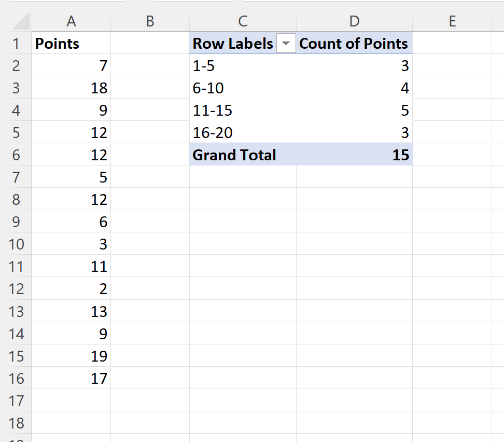Select row 8 header
Image resolution: width=504 pixels, height=442 pixels.
[x=16, y=199]
